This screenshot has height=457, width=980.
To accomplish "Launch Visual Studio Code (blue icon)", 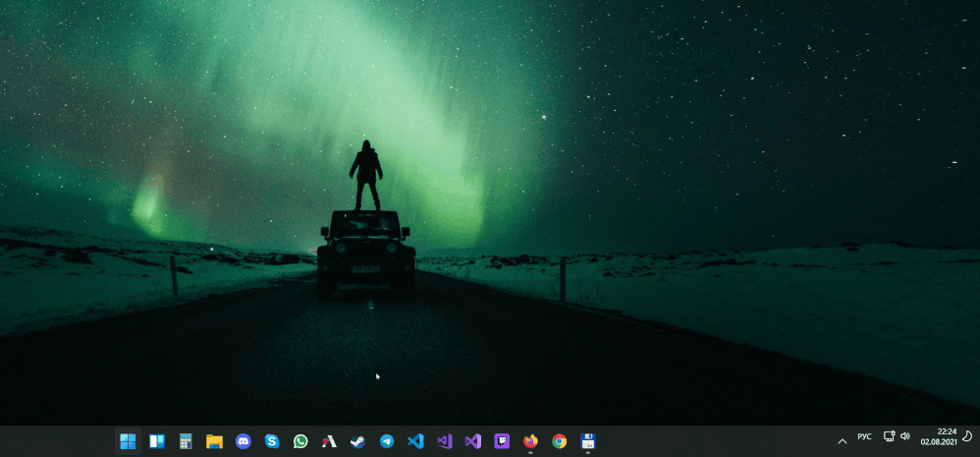I will (415, 441).
